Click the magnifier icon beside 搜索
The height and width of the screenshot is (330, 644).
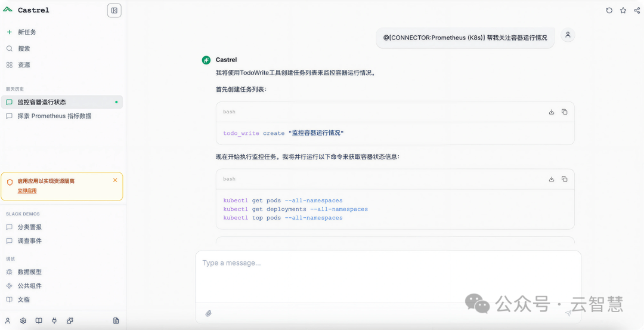tap(9, 48)
